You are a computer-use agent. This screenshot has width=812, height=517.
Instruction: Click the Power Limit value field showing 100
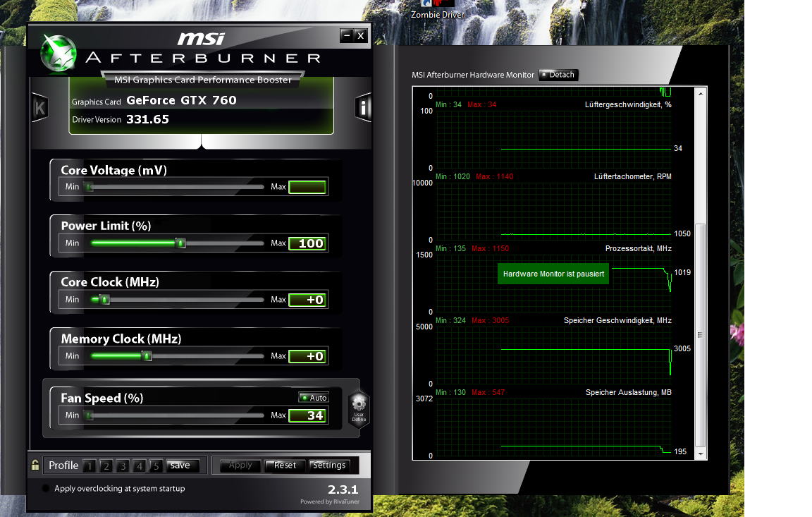pyautogui.click(x=307, y=243)
